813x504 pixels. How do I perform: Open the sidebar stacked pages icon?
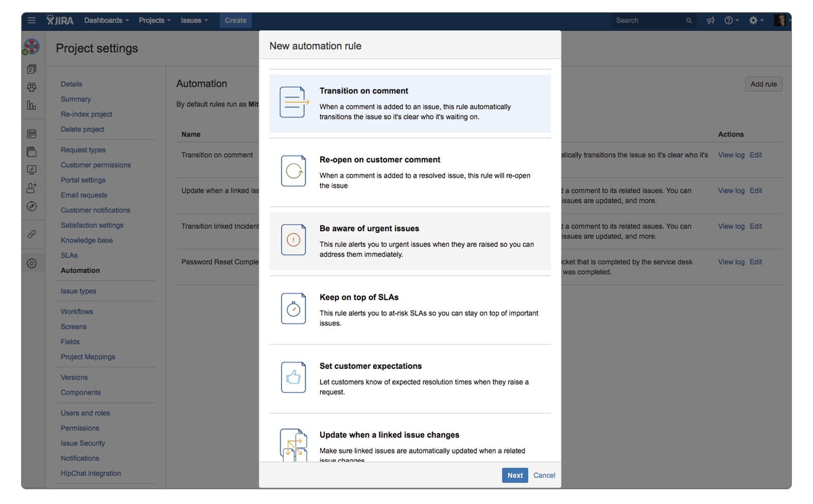[x=32, y=152]
